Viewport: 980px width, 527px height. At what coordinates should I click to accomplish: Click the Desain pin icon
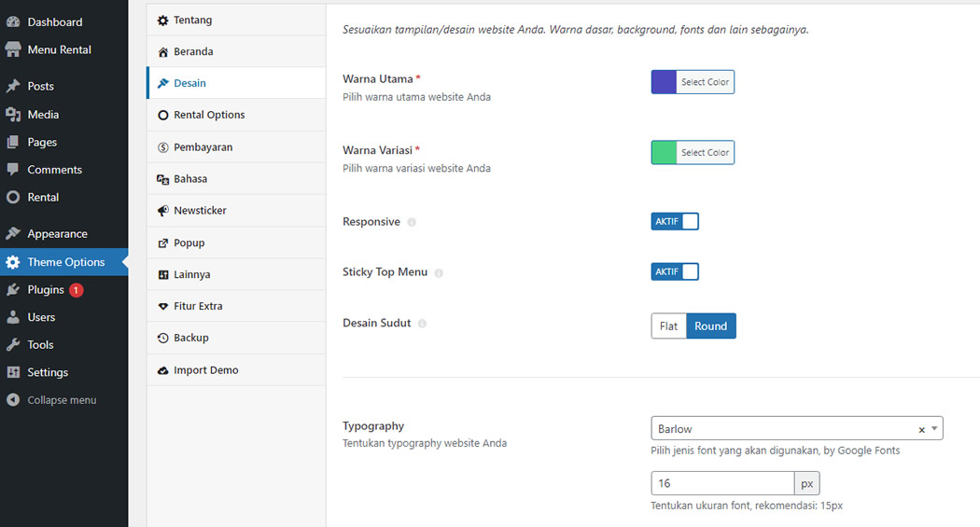point(163,83)
